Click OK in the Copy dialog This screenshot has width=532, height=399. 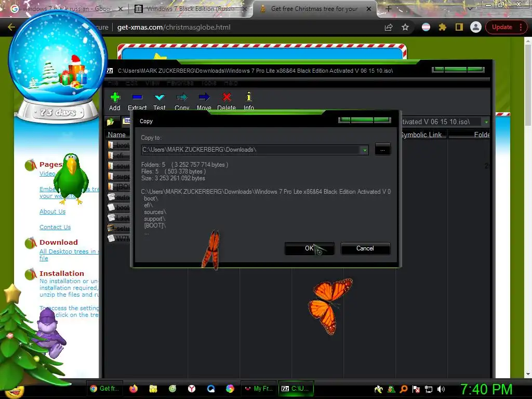(x=310, y=248)
